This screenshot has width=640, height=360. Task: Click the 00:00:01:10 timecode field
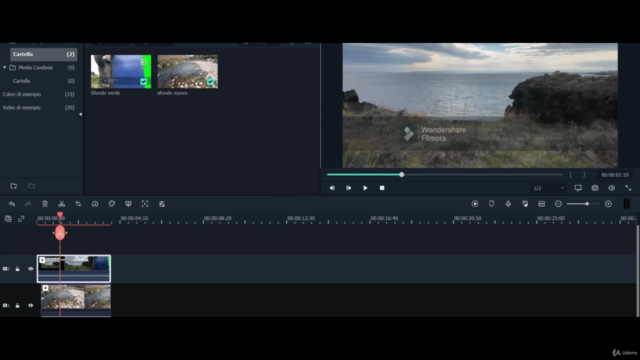(x=615, y=175)
